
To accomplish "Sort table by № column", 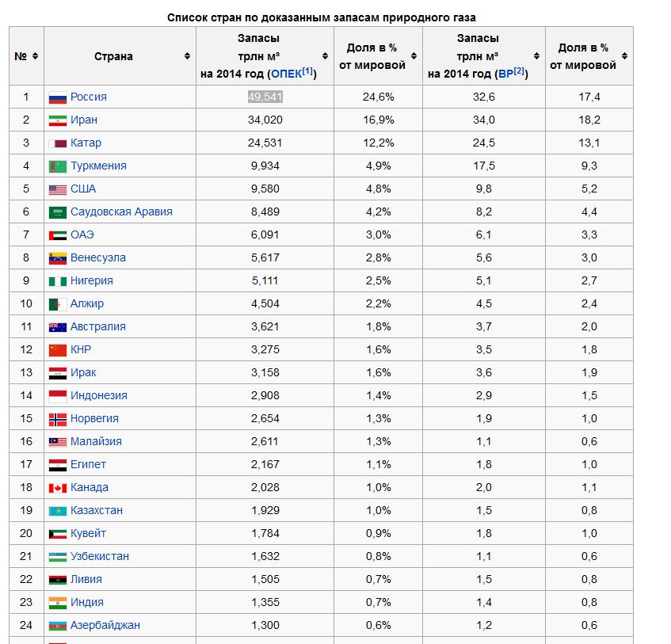I will (36, 56).
